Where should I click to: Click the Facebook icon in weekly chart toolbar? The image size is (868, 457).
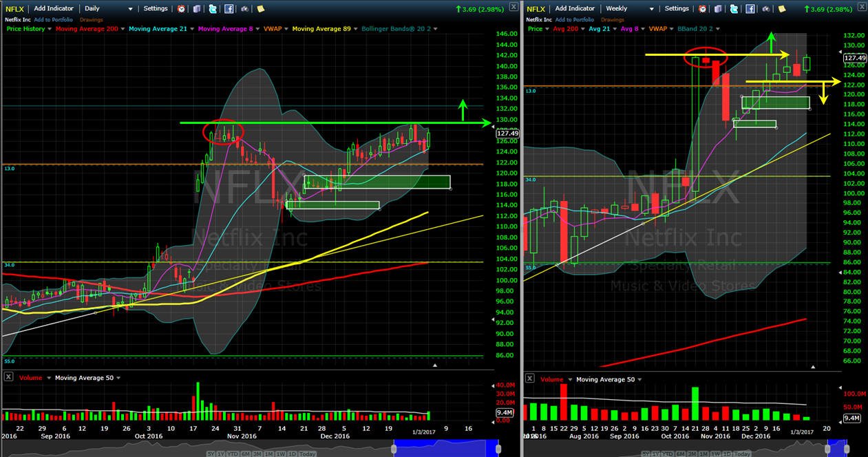[750, 9]
